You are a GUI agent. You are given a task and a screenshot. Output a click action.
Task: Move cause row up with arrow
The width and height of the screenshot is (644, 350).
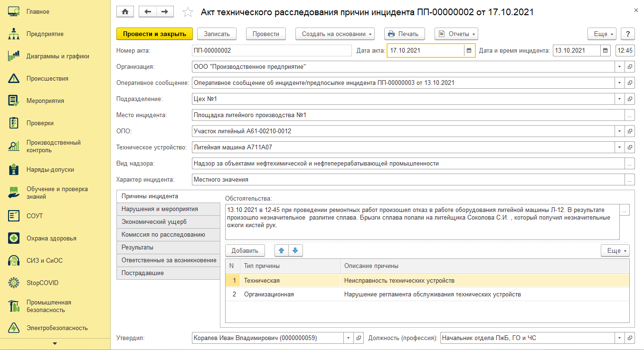282,250
